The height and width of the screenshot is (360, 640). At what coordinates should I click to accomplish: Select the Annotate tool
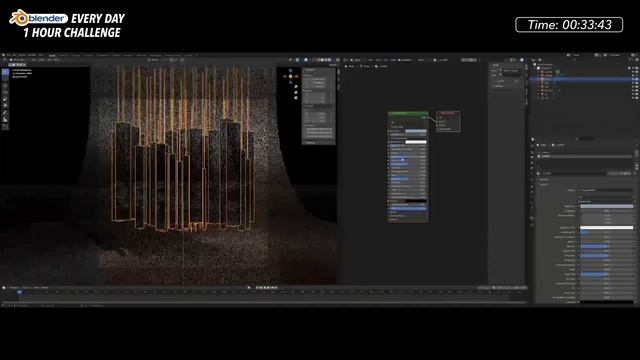5,113
